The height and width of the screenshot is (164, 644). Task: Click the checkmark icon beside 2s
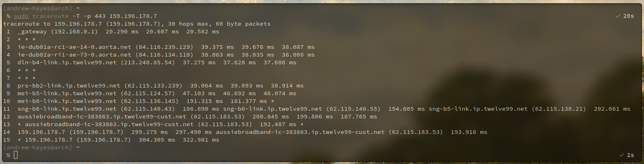tap(622, 155)
